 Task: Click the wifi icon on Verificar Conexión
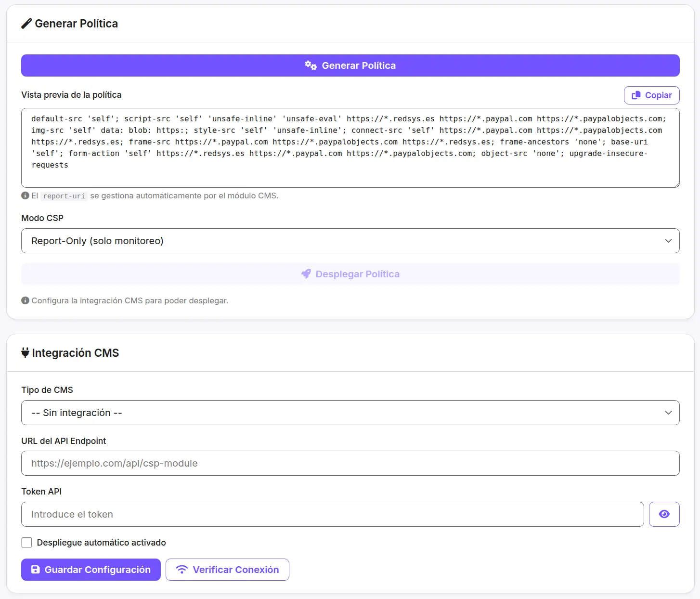coord(181,570)
